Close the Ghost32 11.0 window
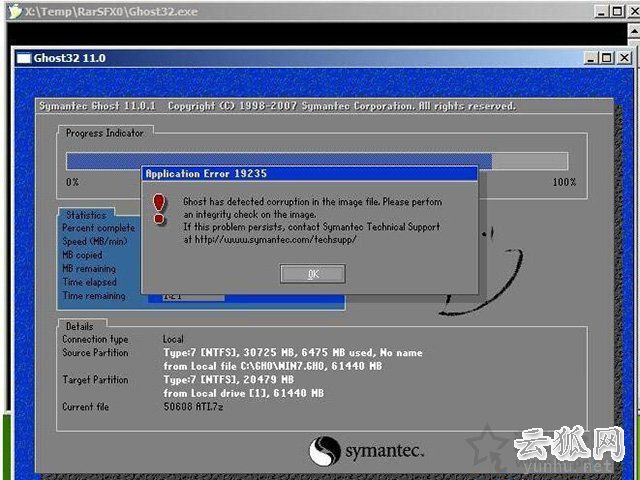 [x=624, y=58]
